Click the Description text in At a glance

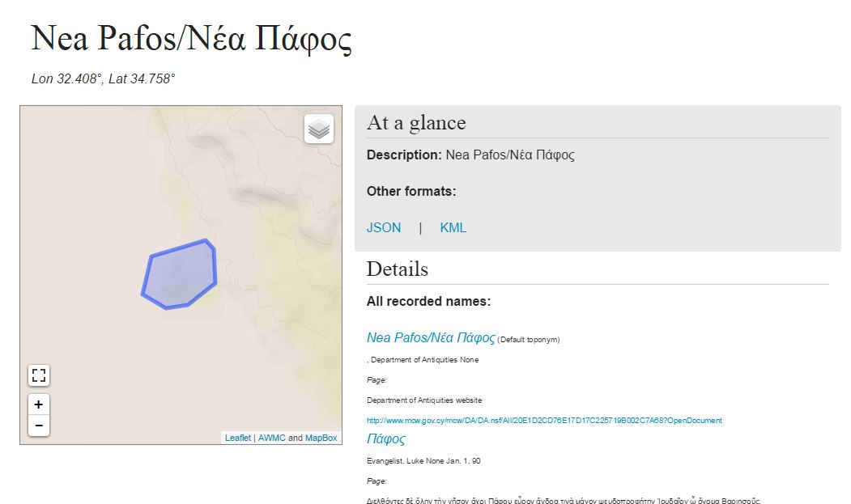(470, 155)
